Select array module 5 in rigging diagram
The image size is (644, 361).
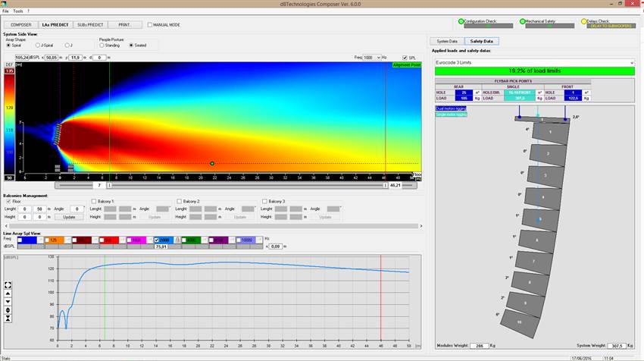[540, 219]
